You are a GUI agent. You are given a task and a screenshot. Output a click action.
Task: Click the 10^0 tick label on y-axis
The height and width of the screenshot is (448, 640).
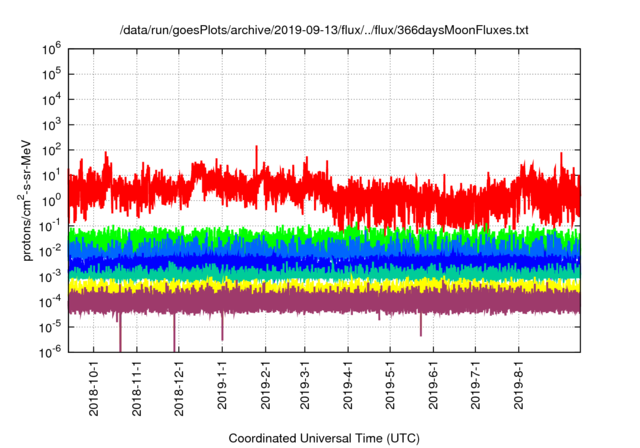coord(52,200)
